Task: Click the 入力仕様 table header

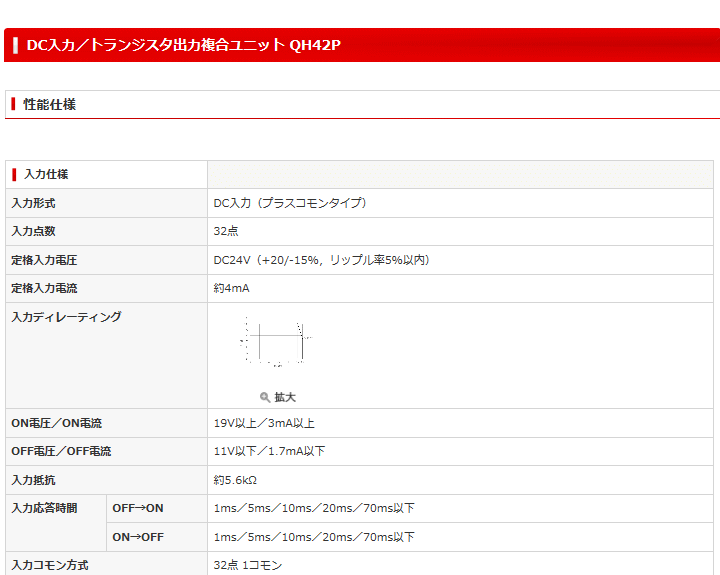Action: (46, 174)
